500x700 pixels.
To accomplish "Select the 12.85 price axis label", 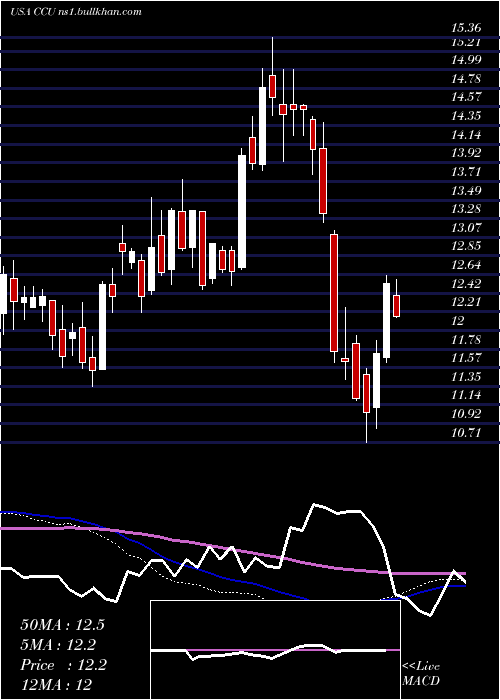I will pyautogui.click(x=466, y=246).
